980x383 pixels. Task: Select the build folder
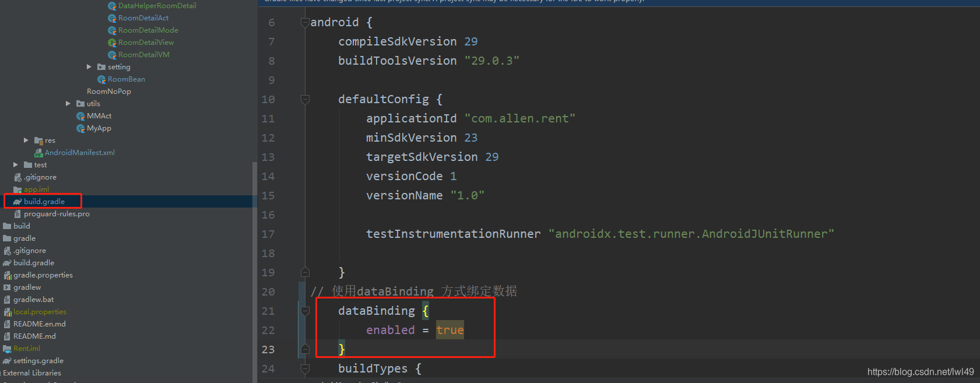click(x=22, y=226)
